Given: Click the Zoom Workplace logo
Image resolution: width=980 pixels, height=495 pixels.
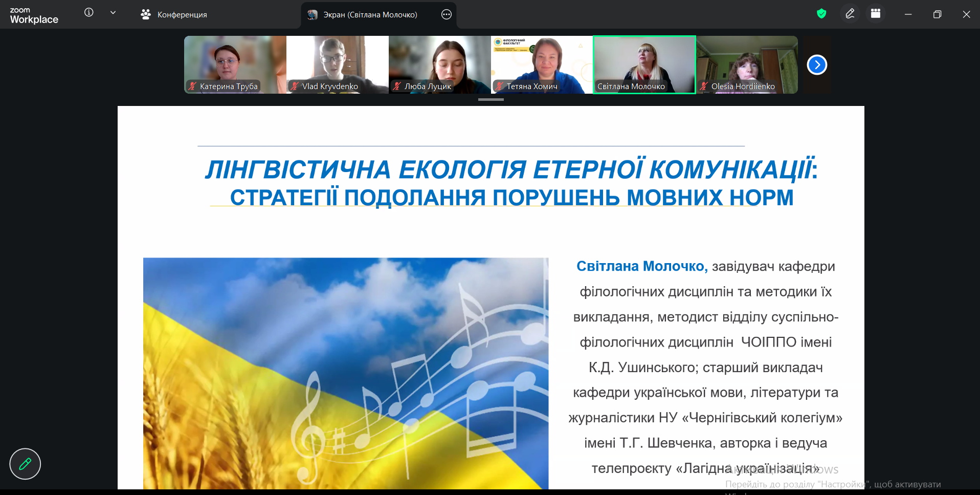Looking at the screenshot, I should coord(34,15).
